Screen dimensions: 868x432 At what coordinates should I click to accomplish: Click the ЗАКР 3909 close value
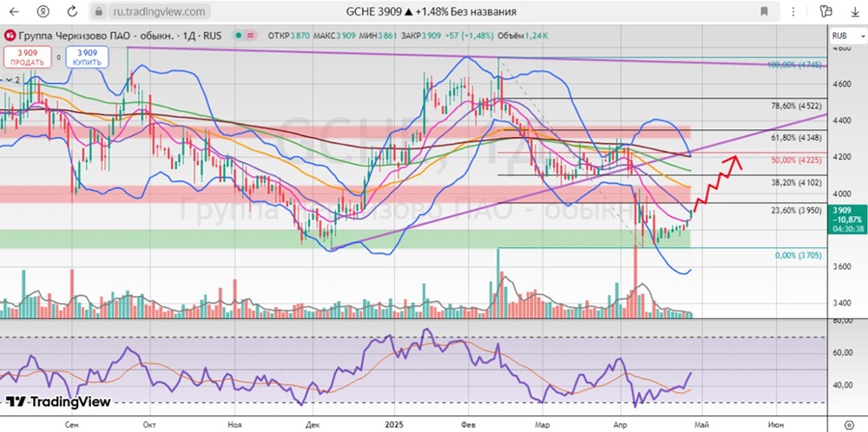click(x=419, y=36)
